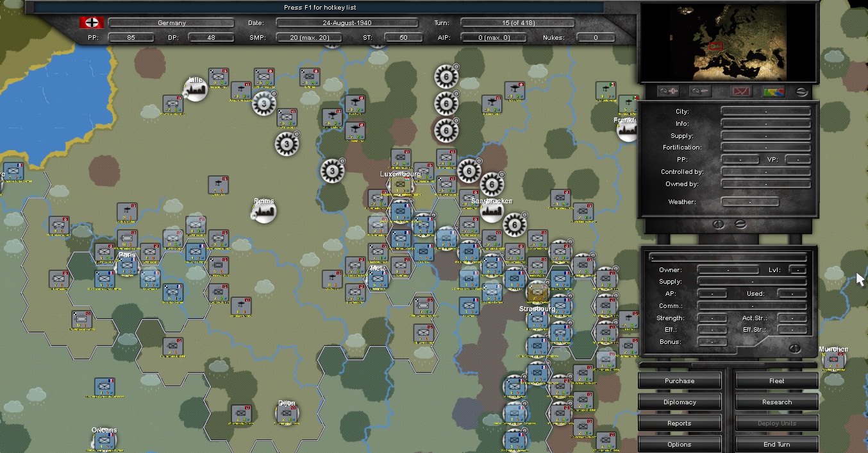
Task: Select the Reims city marker
Action: 264,210
